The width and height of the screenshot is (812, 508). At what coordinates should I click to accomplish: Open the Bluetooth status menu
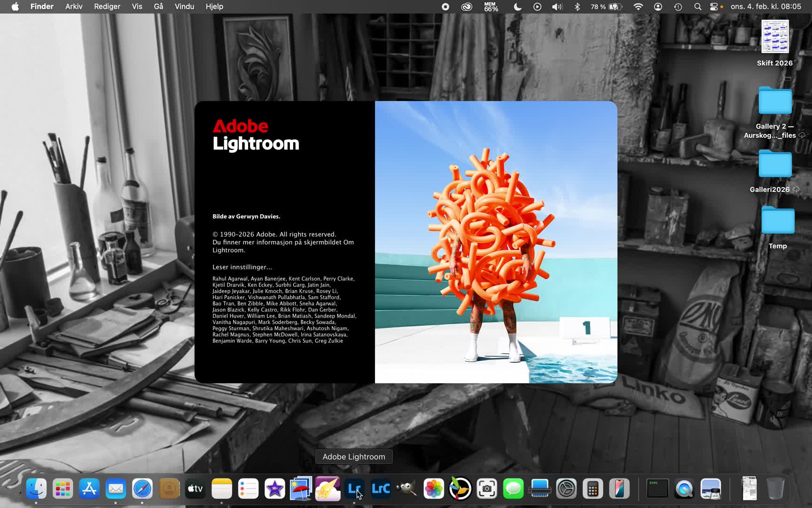tap(578, 7)
